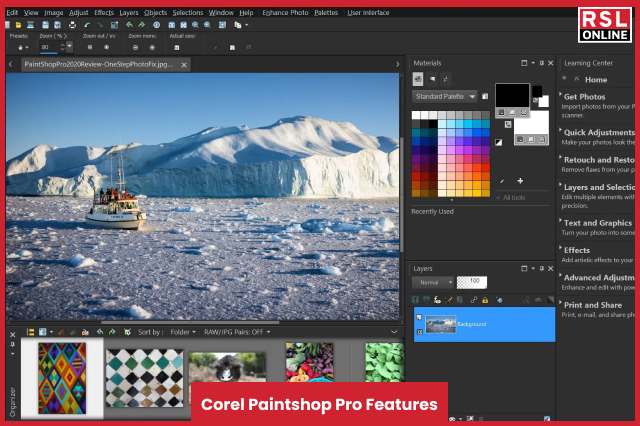Open the Layers palette options arrow
The width and height of the screenshot is (640, 426).
(x=533, y=268)
